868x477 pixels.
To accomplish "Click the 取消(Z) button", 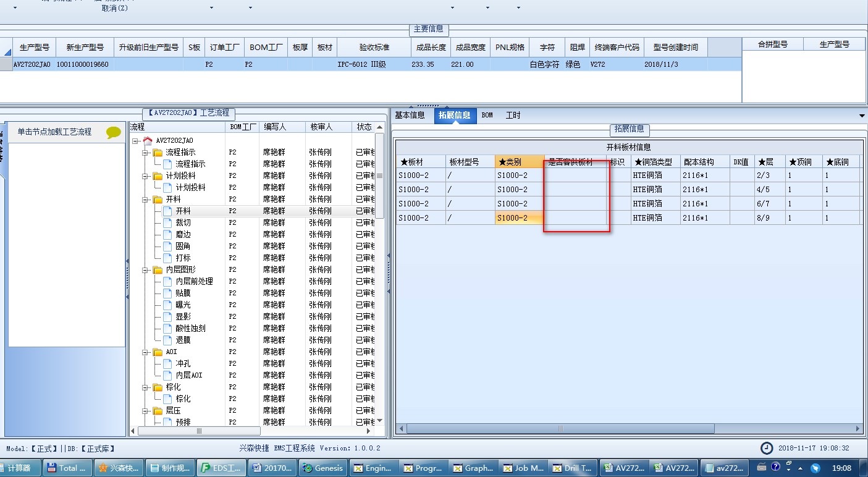I will [x=115, y=8].
